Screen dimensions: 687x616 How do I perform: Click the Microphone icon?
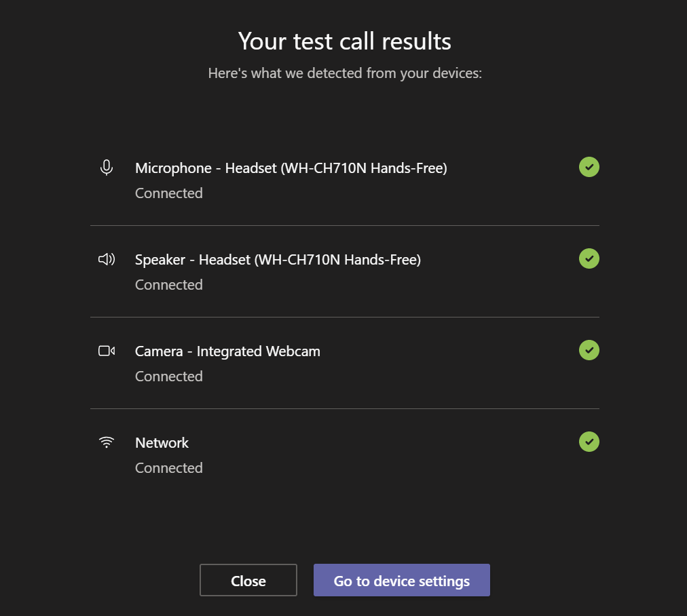107,167
